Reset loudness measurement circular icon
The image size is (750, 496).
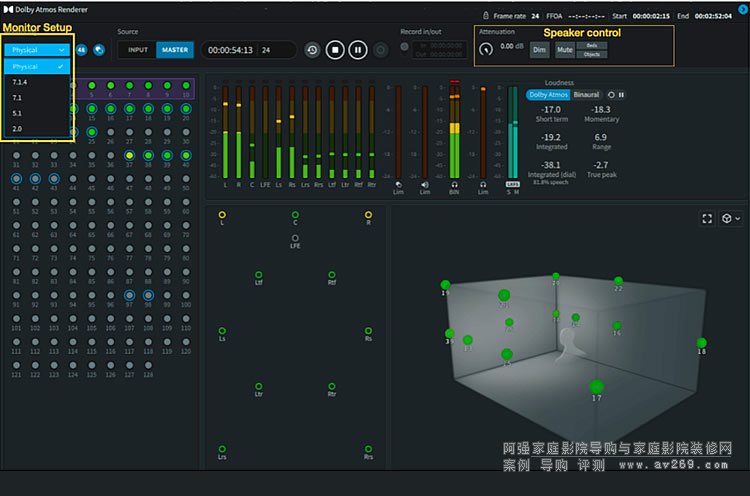point(612,95)
